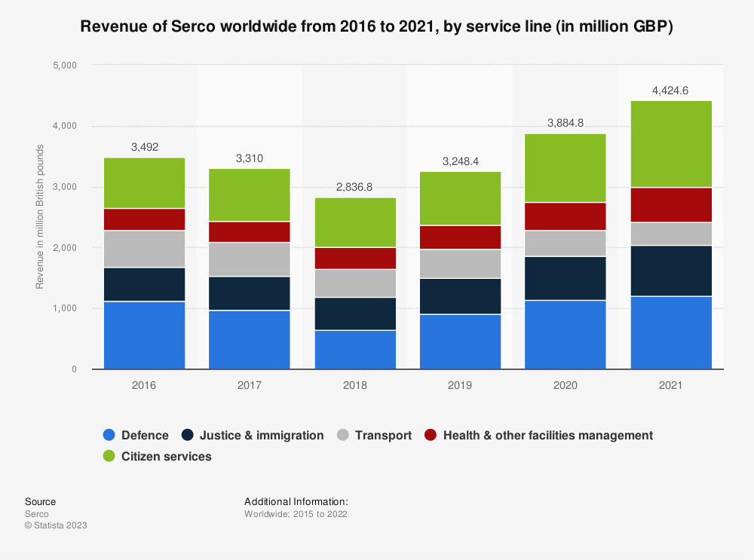Toggle Health & other facilities management legend label

click(547, 435)
